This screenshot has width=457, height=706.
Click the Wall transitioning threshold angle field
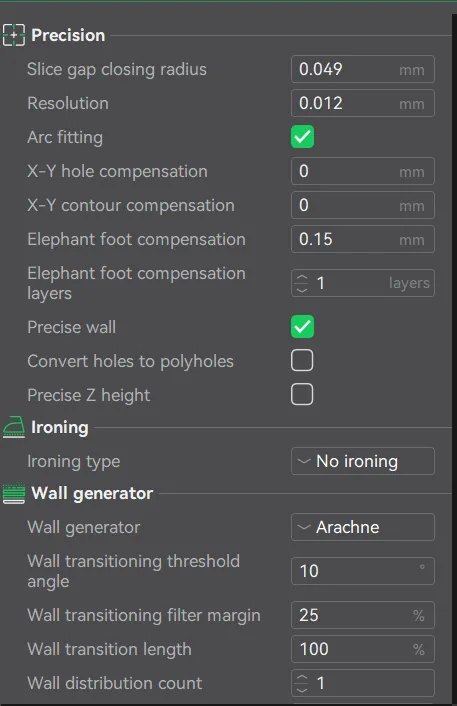tap(363, 571)
